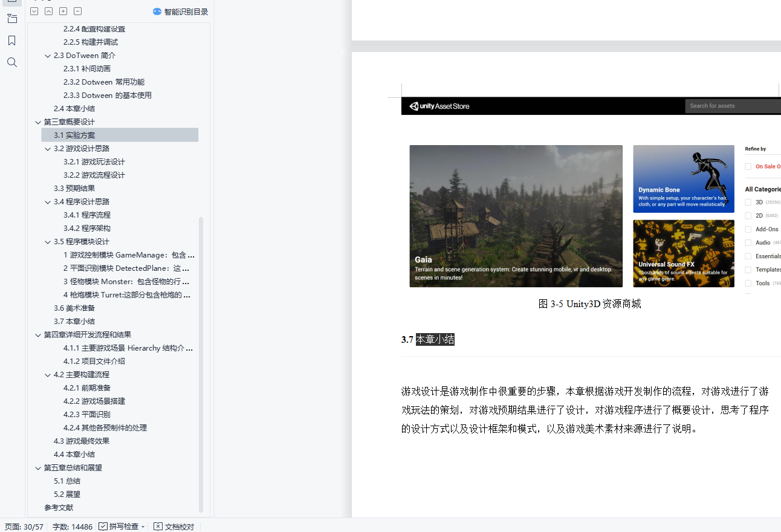Open the find and search pane

pos(11,62)
